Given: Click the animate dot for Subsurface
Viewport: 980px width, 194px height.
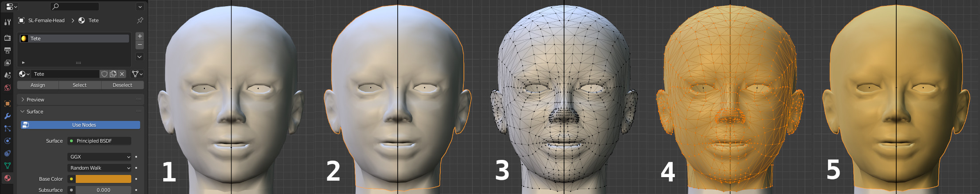Looking at the screenshot, I should pos(136,190).
